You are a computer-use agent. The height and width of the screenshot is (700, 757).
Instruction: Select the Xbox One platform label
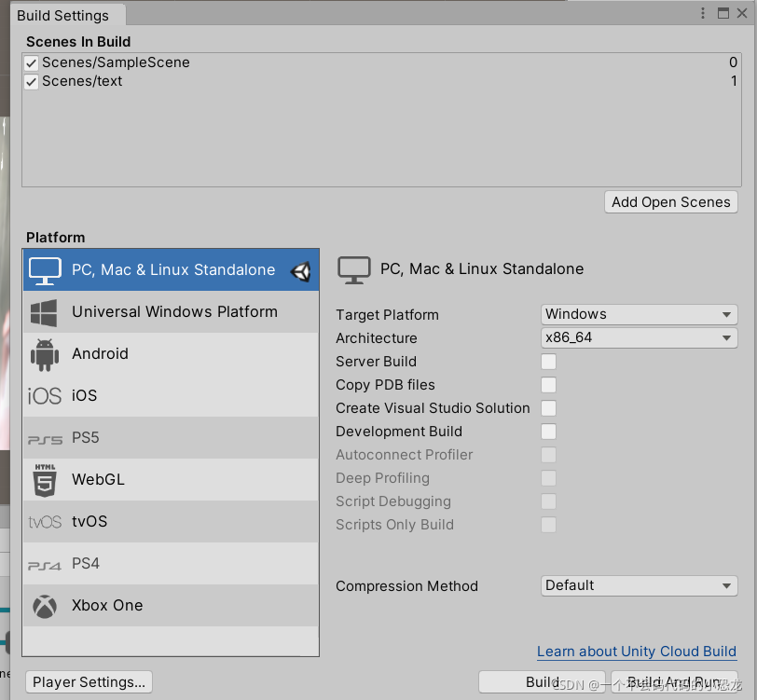(x=107, y=605)
